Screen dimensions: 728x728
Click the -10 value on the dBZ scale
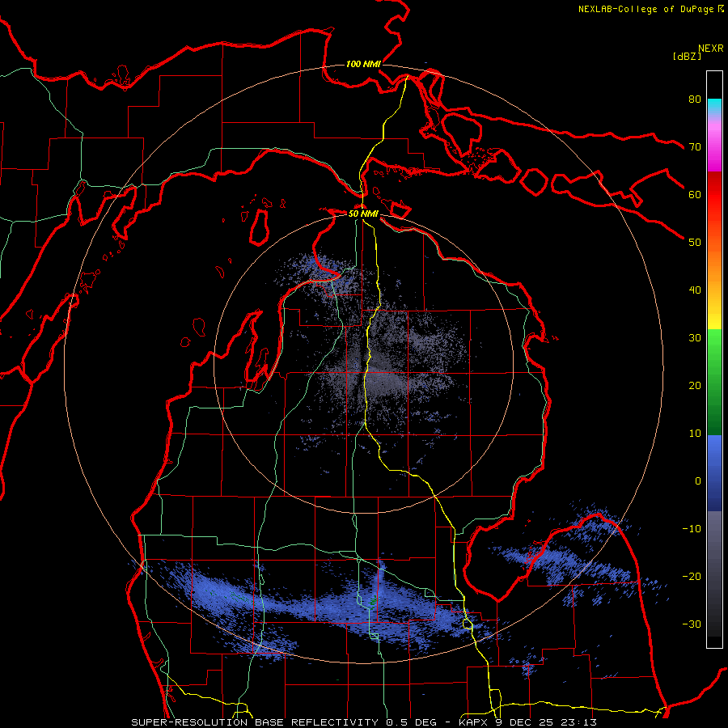(x=692, y=529)
